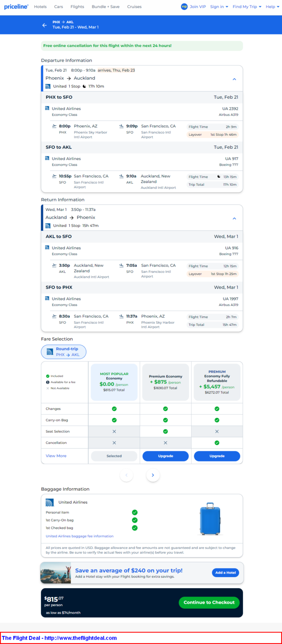The image size is (282, 644).
Task: Click the 1st Stop 1h 25m layover label
Action: point(224,274)
